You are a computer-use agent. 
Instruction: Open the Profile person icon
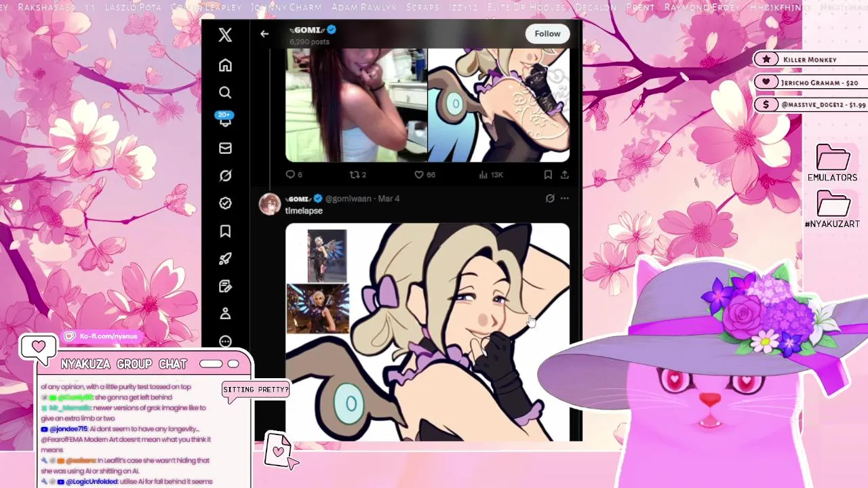[225, 314]
